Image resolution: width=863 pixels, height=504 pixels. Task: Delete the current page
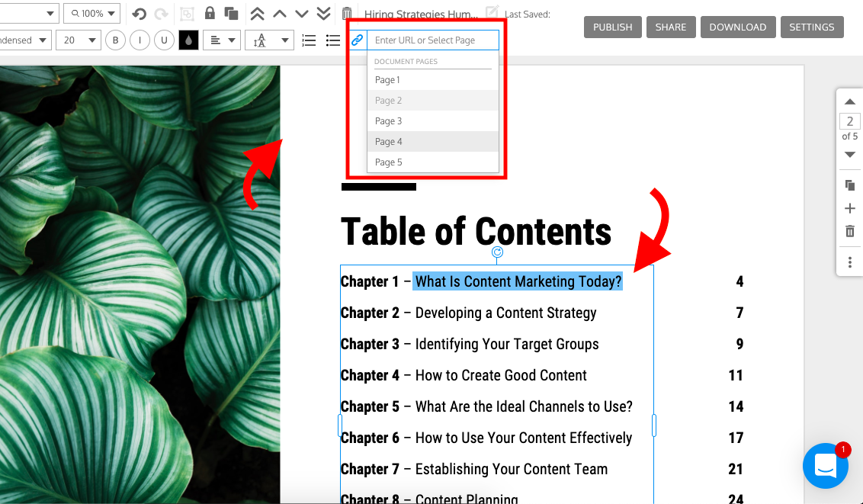(850, 231)
